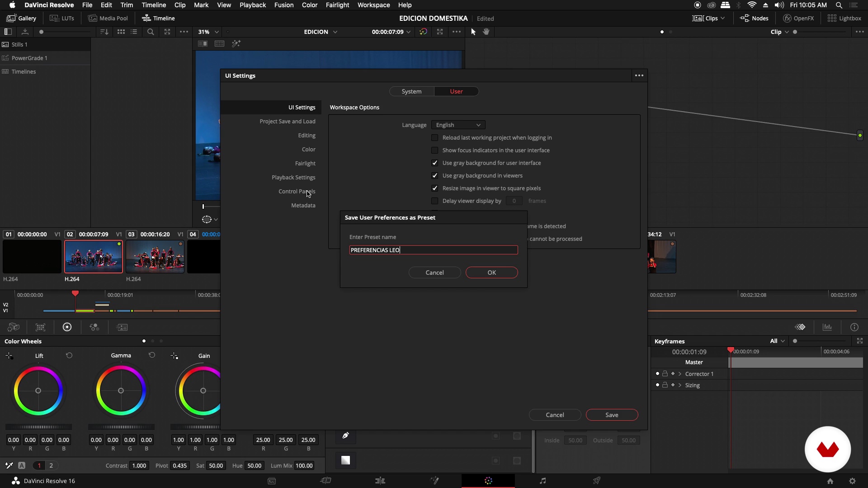Open the Fusion menu
Image resolution: width=868 pixels, height=488 pixels.
click(283, 5)
